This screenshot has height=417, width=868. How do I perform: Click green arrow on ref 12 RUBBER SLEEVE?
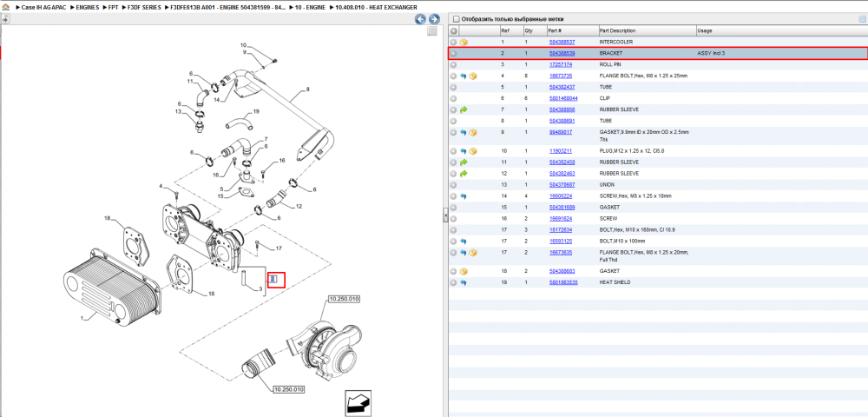pos(464,174)
